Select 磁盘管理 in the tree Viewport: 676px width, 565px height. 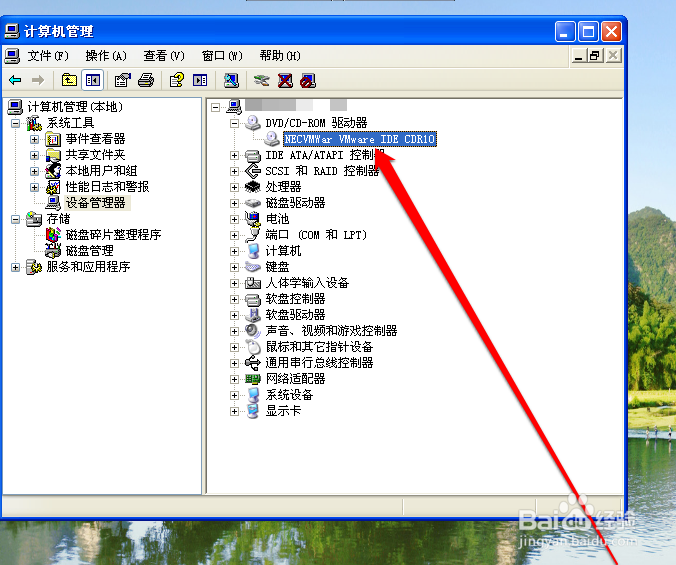coord(89,251)
